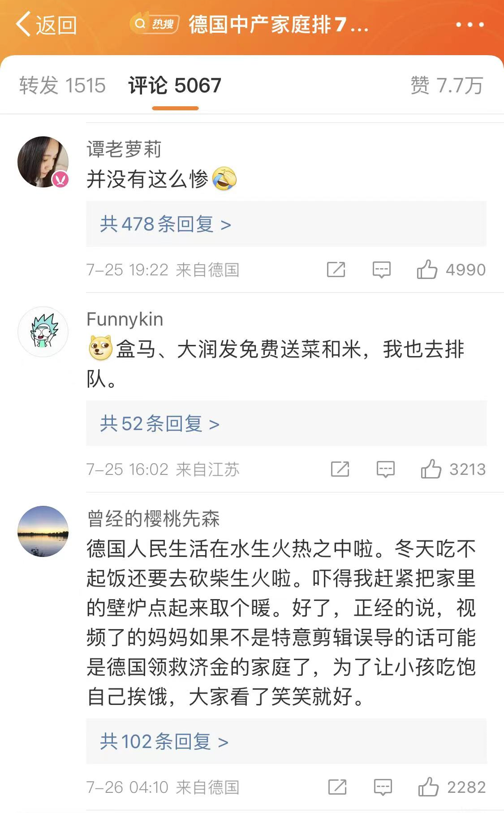This screenshot has height=813, width=504.
Task: Share 谭老萝莉's comment via repost icon
Action: pos(336,270)
